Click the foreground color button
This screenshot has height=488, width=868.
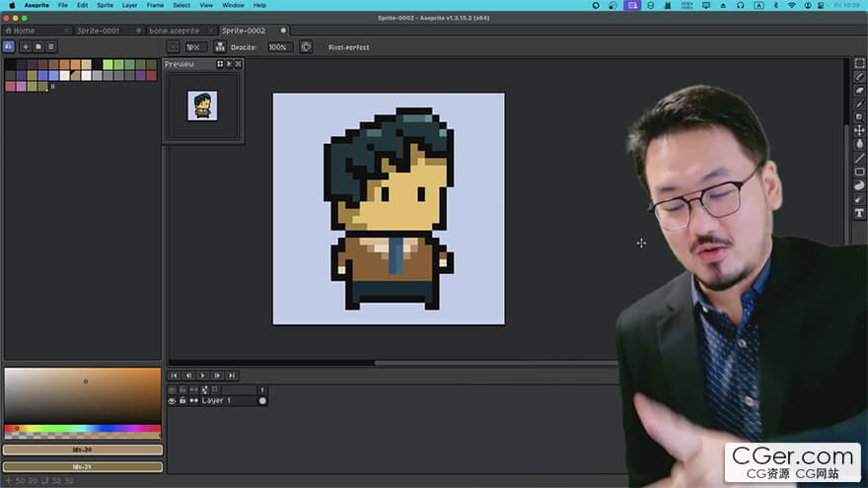coord(82,450)
